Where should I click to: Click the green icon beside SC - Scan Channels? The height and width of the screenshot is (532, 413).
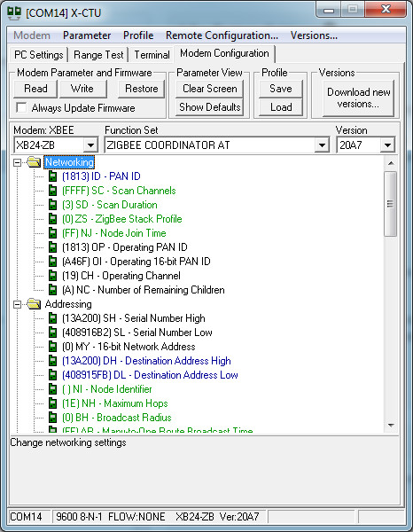(52, 191)
